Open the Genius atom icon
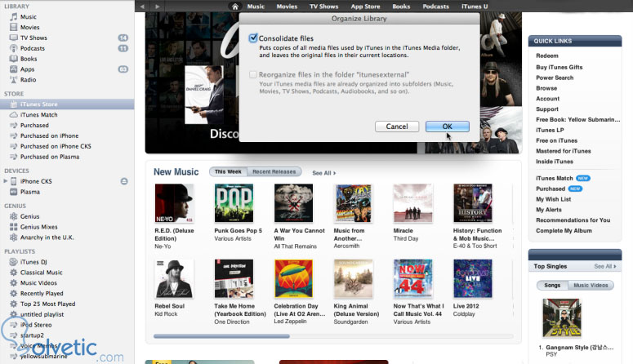633x364 pixels. coord(14,216)
